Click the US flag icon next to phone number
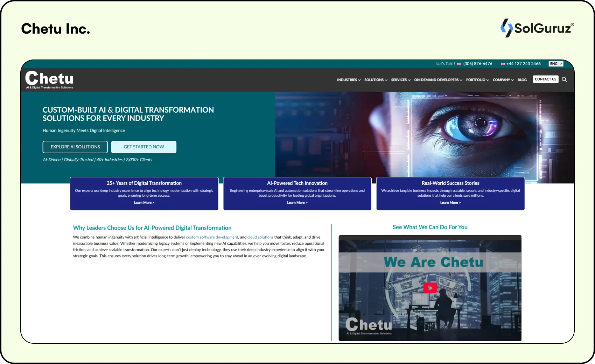 [458, 64]
